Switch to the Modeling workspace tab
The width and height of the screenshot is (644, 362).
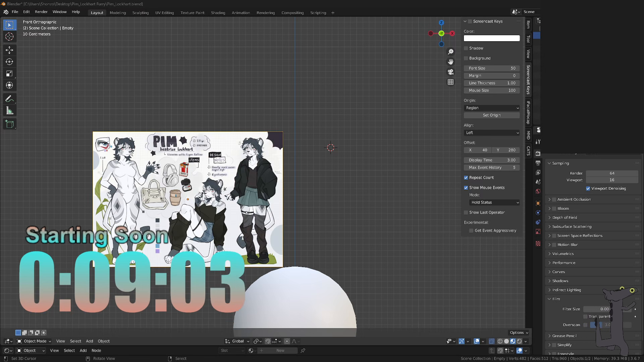[118, 13]
